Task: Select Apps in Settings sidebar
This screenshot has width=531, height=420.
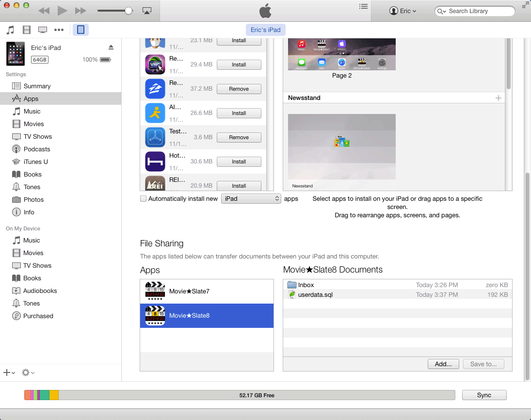Action: click(x=61, y=98)
